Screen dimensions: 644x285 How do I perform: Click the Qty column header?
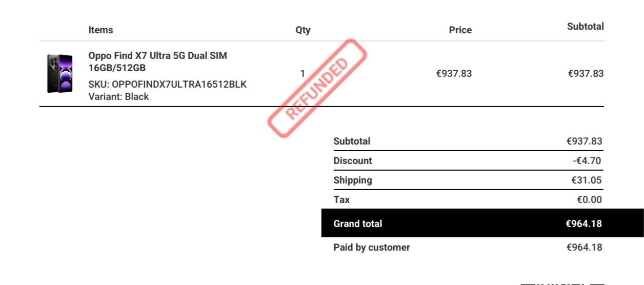303,30
